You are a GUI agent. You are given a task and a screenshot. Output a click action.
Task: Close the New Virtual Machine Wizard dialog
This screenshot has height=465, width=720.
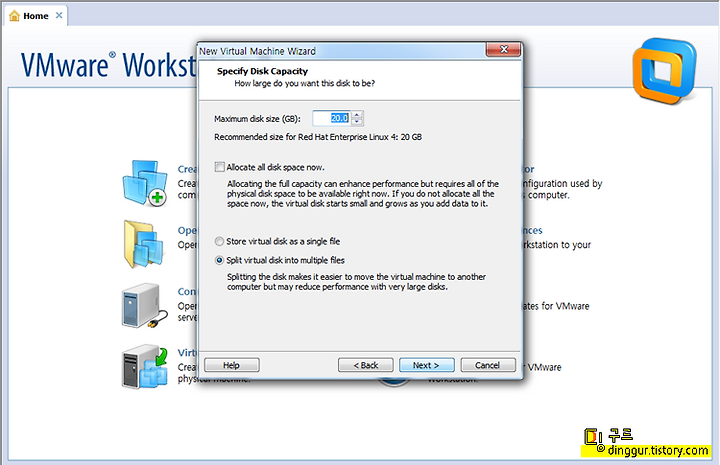[504, 49]
